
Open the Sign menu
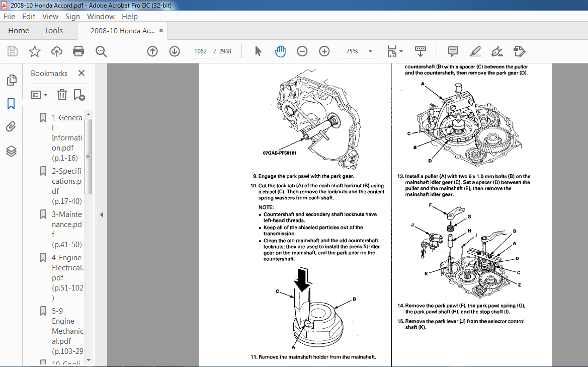coord(72,17)
